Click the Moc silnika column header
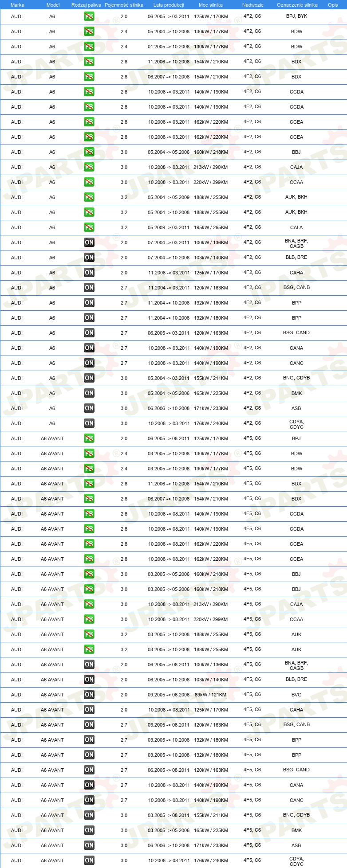 tap(211, 5)
